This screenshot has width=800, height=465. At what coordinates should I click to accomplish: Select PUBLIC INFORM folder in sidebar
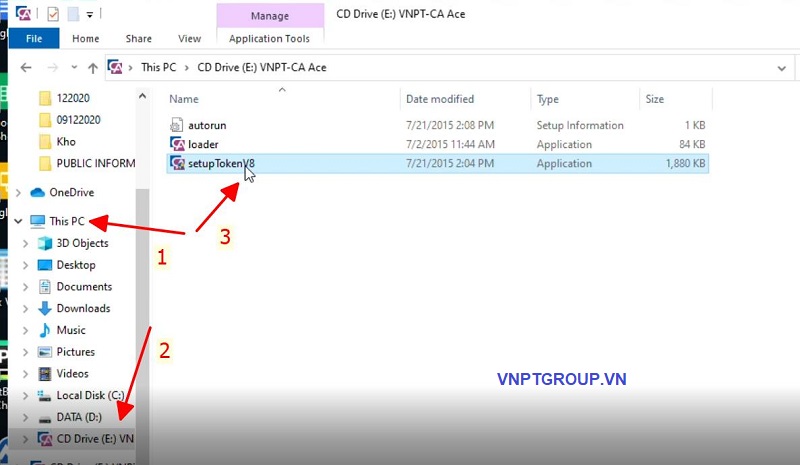tap(95, 163)
